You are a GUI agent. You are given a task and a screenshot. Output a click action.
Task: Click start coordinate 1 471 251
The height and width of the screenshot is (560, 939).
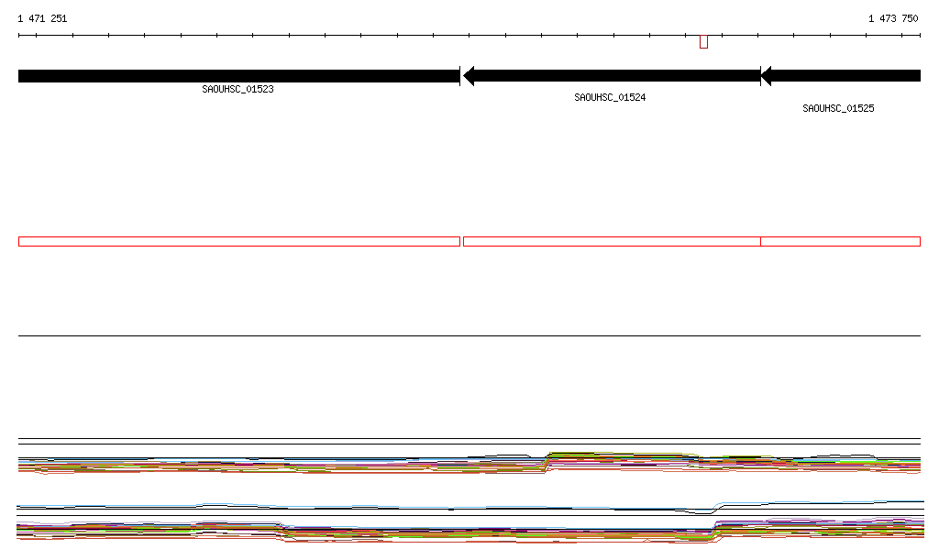[x=42, y=18]
